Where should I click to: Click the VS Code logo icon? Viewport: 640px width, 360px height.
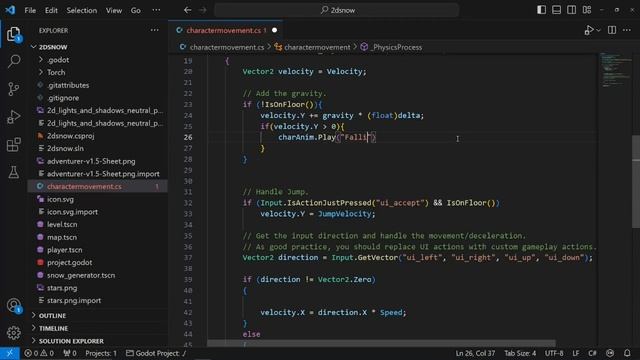[x=10, y=10]
